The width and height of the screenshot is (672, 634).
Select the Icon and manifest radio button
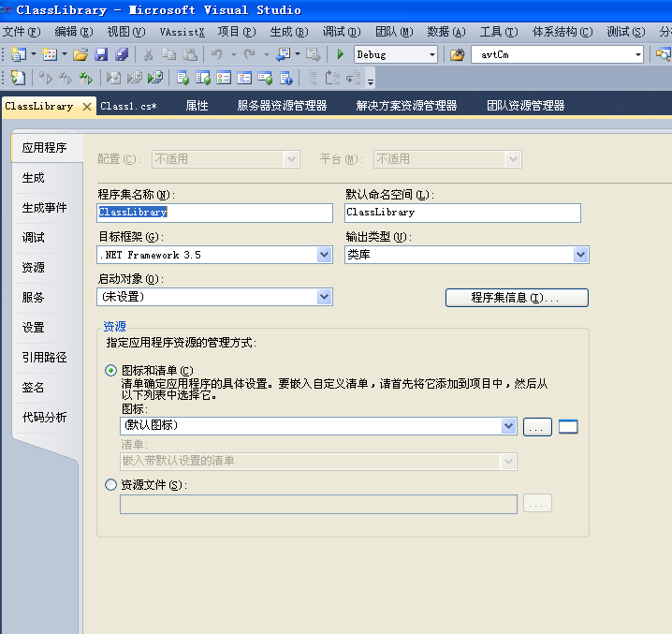click(110, 370)
